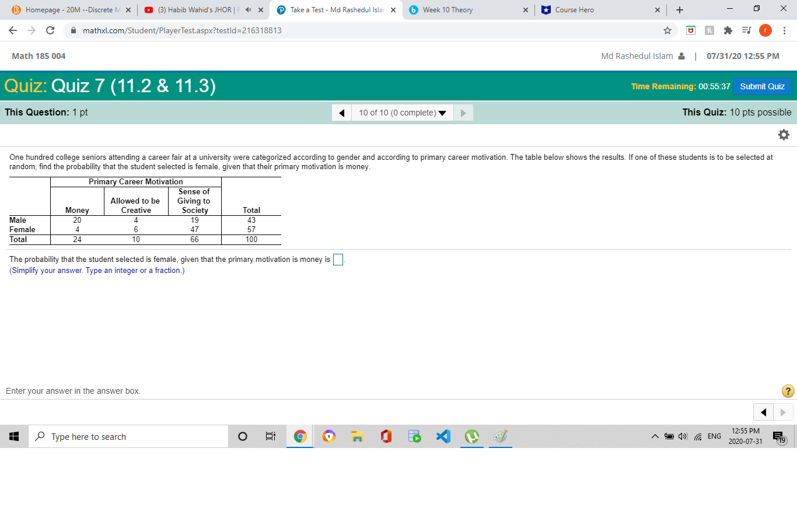Click inside the probability answer box
This screenshot has height=532, width=797.
tap(337, 259)
